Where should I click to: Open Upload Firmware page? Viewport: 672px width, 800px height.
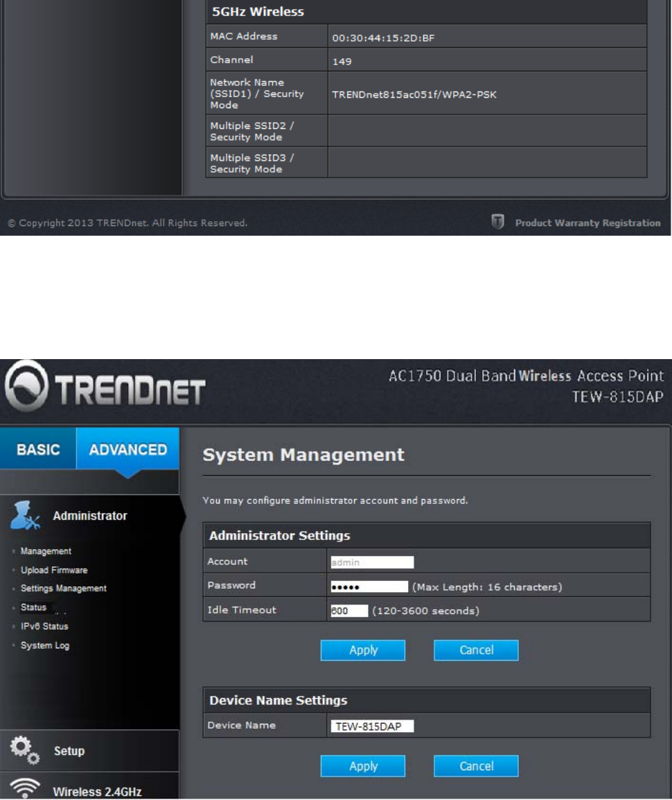pyautogui.click(x=54, y=570)
